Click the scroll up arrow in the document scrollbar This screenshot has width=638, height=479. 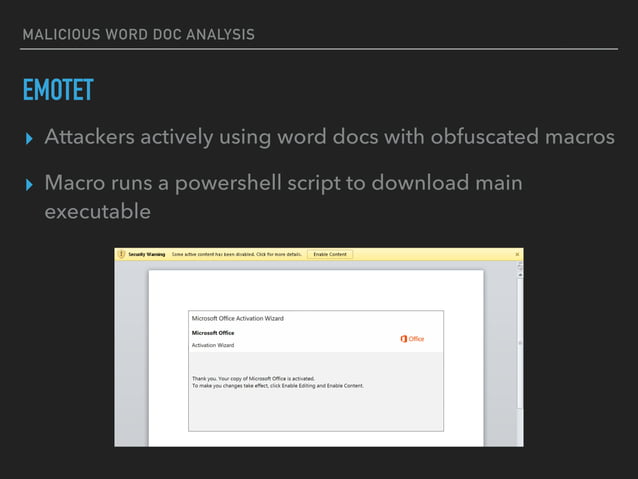click(x=520, y=275)
